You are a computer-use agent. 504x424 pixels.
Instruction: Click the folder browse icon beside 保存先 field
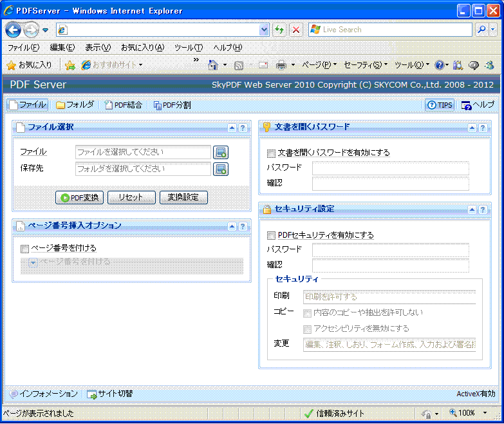pyautogui.click(x=221, y=169)
